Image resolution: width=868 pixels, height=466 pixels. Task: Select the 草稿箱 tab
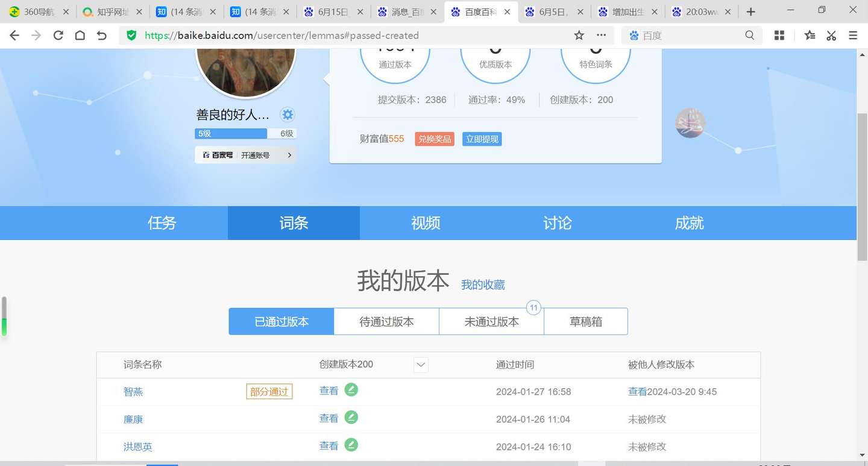click(586, 321)
